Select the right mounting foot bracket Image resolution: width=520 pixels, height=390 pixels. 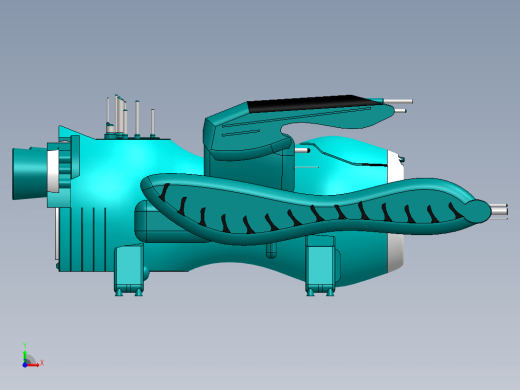pos(321,265)
